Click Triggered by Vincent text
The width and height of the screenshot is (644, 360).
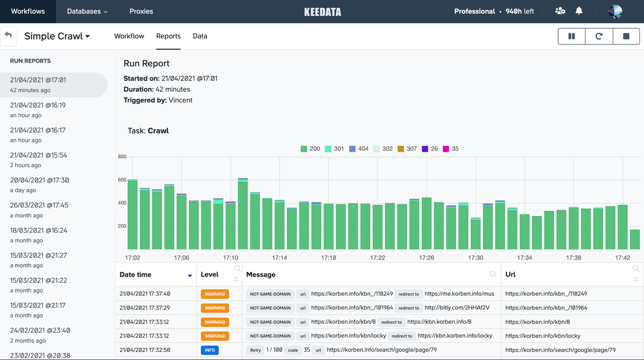pos(158,100)
